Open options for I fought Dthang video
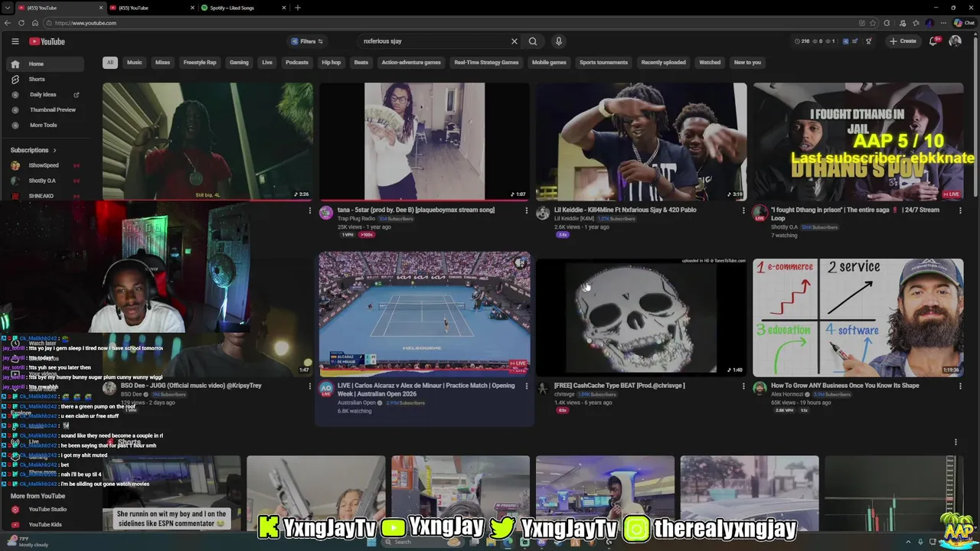 (x=960, y=210)
